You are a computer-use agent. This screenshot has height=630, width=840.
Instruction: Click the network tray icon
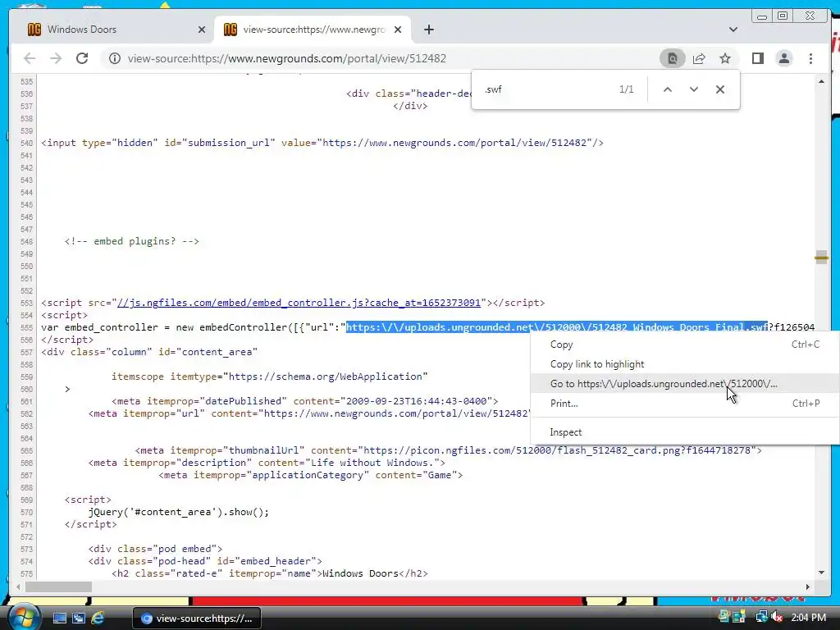pos(761,617)
